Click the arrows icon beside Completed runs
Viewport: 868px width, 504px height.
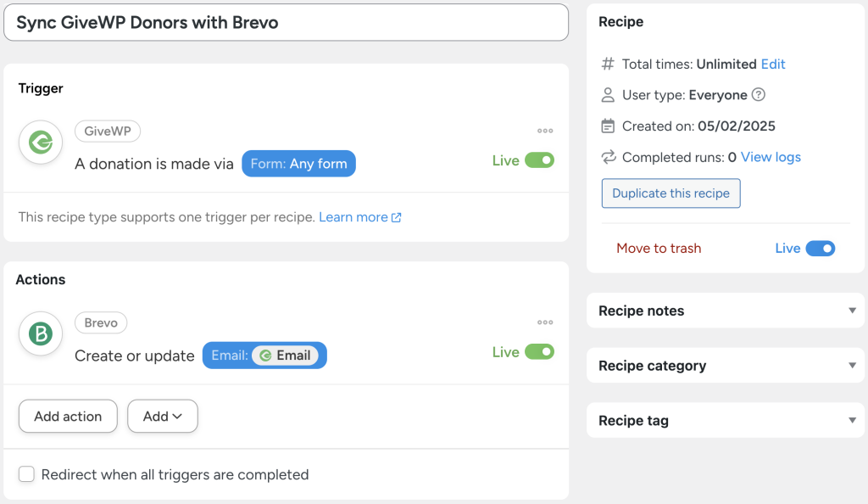click(x=607, y=157)
